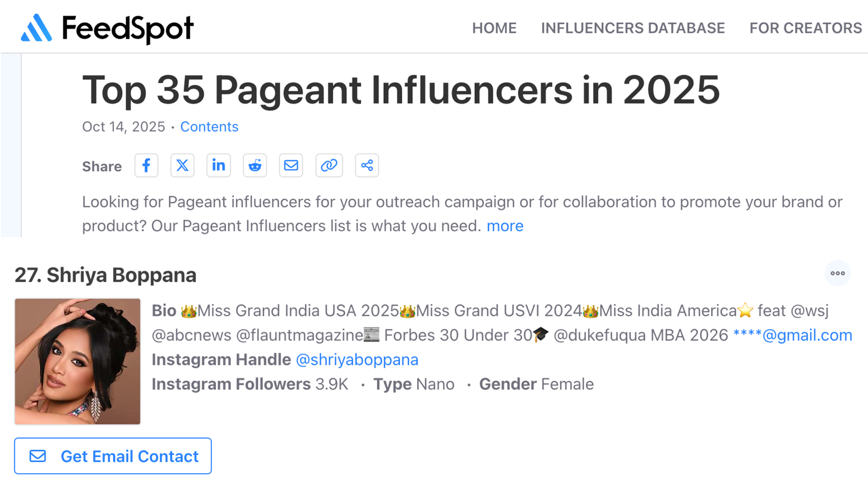
Task: Go to INFLUENCERS DATABASE menu
Action: (x=632, y=28)
